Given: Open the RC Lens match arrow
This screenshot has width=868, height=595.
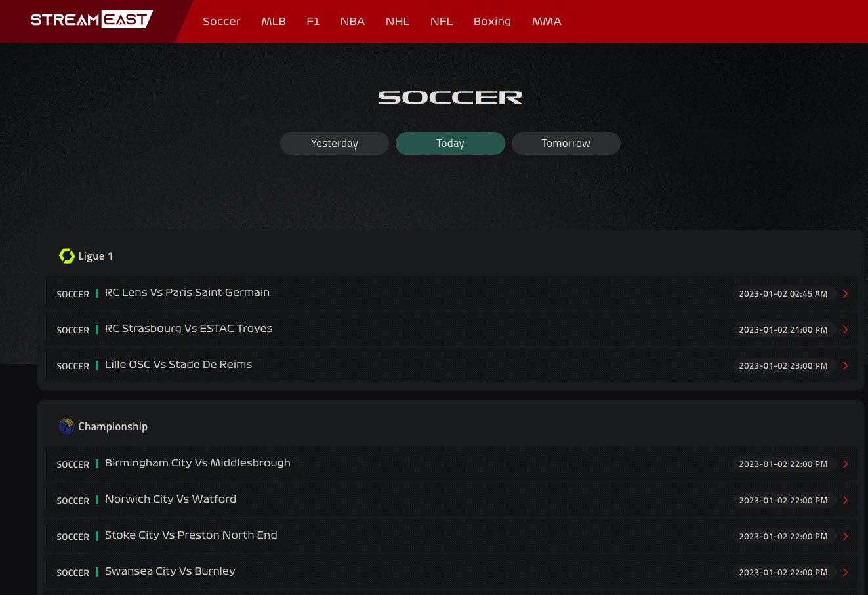Looking at the screenshot, I should coord(845,293).
